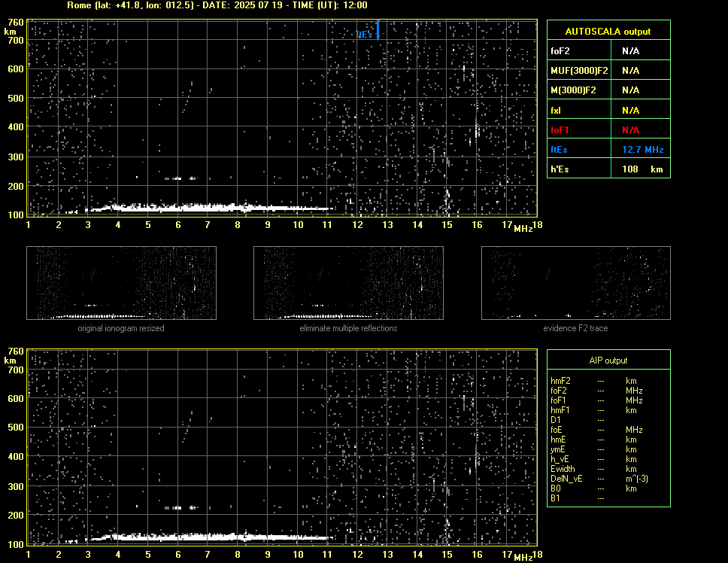
Task: Click the 200 km axis label on lower ionogram
Action: coord(16,515)
